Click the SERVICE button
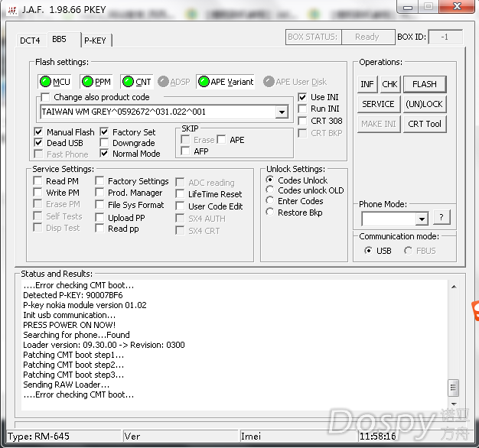Viewport: 479px width, 448px height. (378, 104)
